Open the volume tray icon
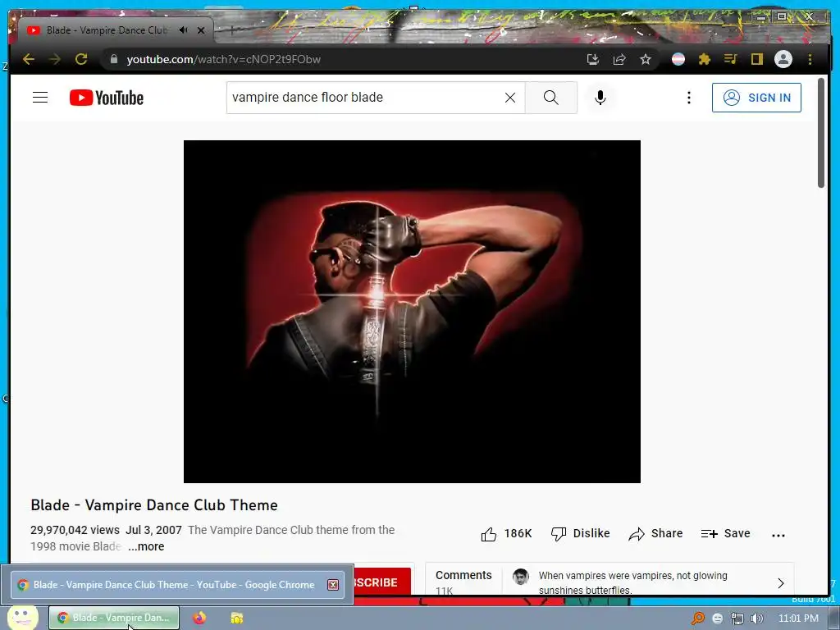The height and width of the screenshot is (630, 840). (x=756, y=619)
